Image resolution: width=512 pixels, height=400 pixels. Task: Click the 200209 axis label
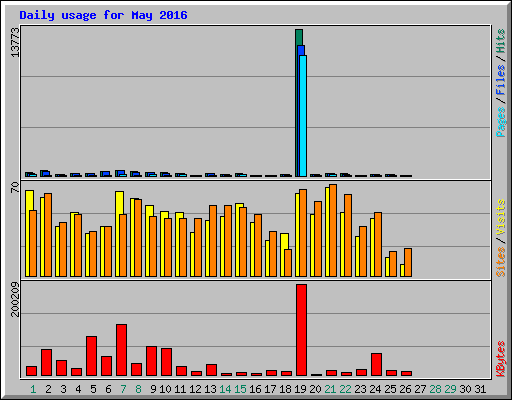(15, 299)
